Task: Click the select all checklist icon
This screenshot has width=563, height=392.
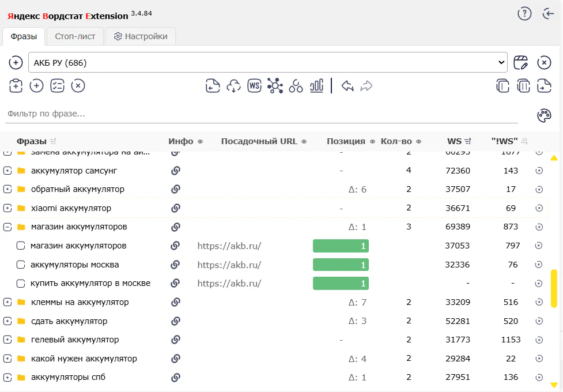Action: (x=57, y=86)
